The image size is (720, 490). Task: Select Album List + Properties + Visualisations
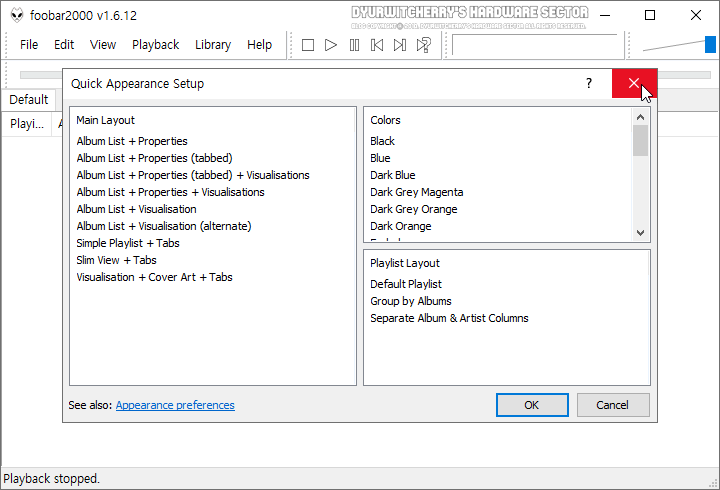click(170, 192)
